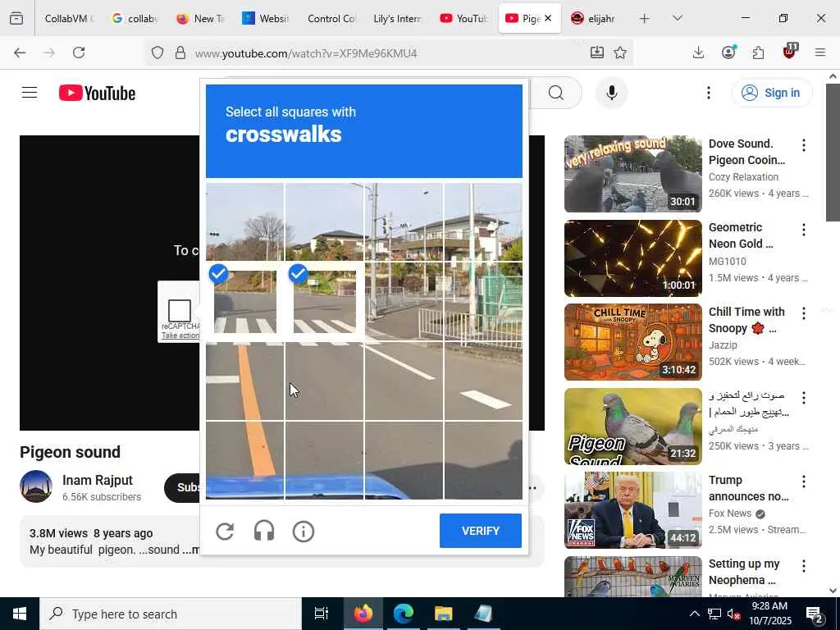This screenshot has height=630, width=840.
Task: Switch to the Website tab
Action: click(267, 19)
